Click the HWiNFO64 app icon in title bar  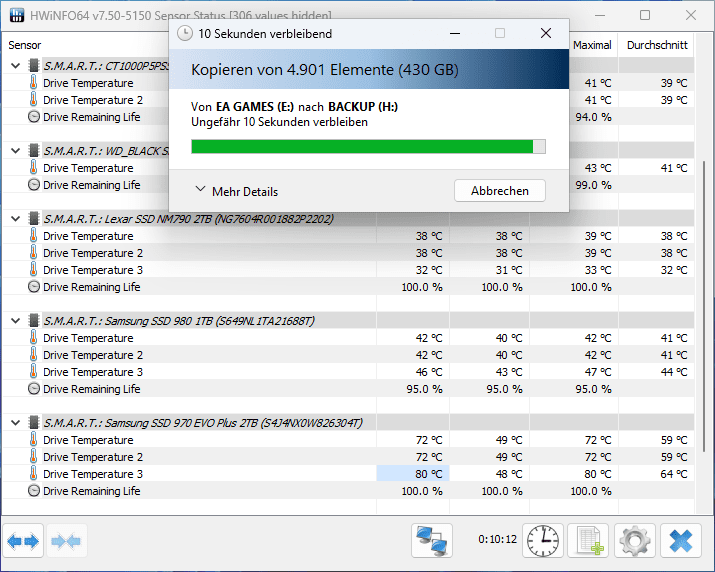pos(17,15)
